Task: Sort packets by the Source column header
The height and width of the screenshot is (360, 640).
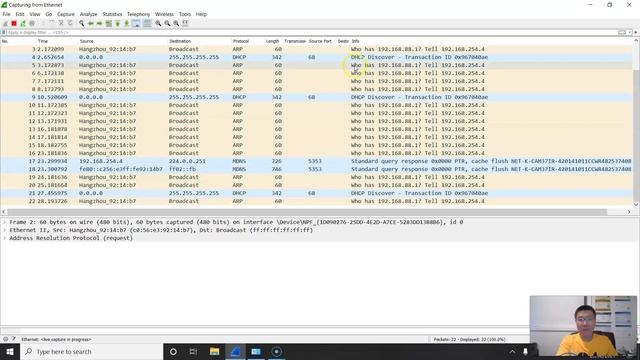Action: (87, 41)
